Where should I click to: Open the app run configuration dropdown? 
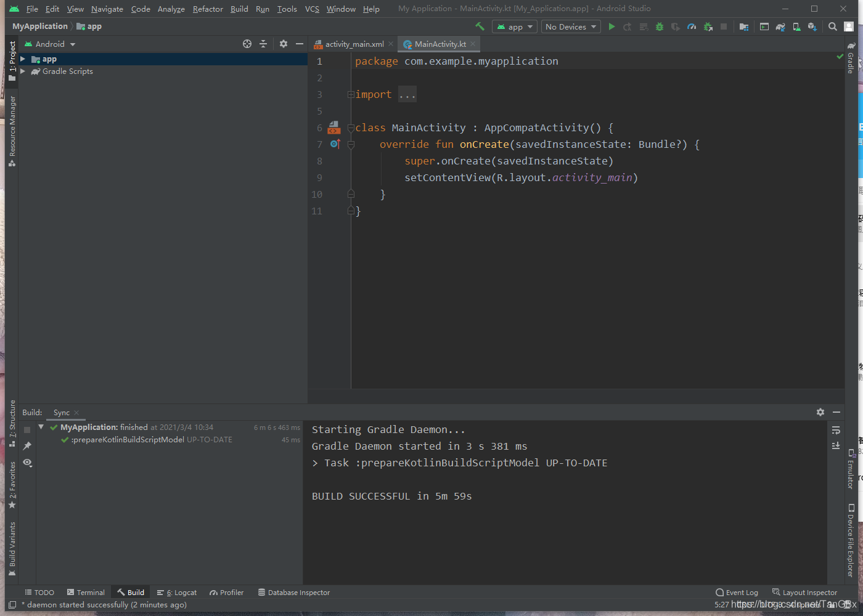tap(515, 26)
